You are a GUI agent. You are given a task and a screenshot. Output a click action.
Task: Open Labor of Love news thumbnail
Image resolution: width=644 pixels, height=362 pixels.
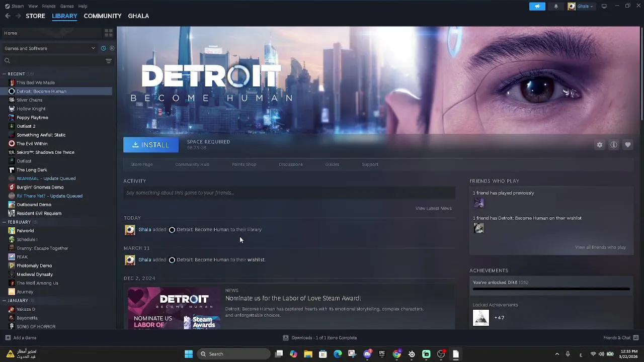(174, 308)
